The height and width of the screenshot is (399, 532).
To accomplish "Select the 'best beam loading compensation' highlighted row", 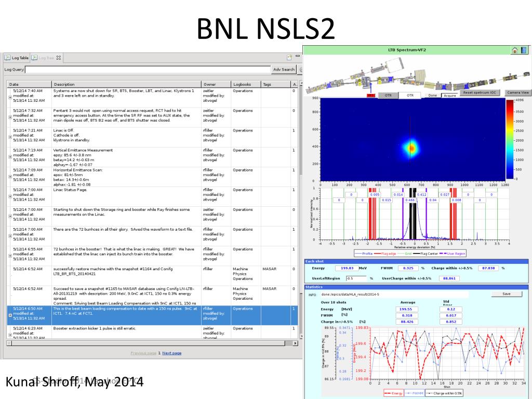I will 152,315.
